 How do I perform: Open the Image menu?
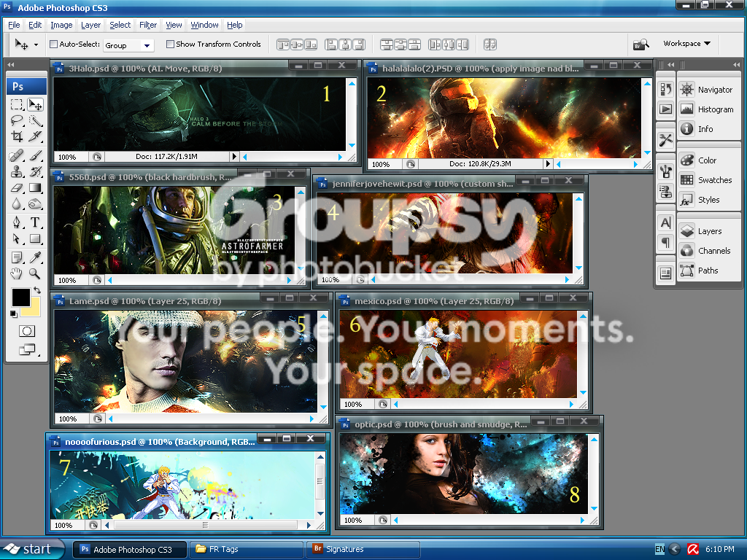61,25
